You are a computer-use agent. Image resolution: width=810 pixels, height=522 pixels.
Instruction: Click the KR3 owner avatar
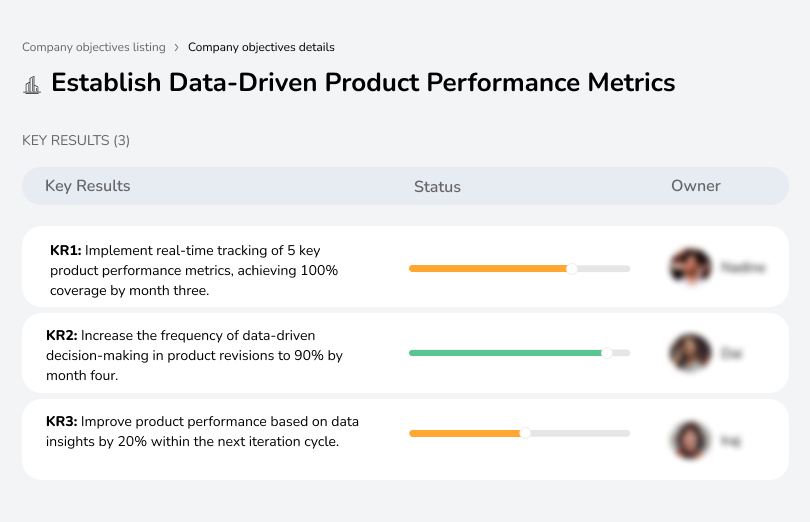pyautogui.click(x=690, y=440)
